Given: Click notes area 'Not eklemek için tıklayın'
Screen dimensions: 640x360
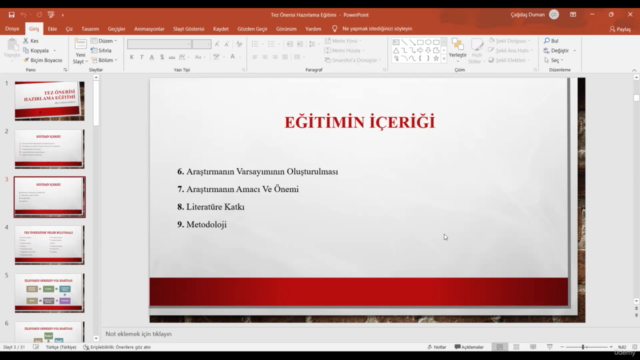Looking at the screenshot, I should coord(138,334).
